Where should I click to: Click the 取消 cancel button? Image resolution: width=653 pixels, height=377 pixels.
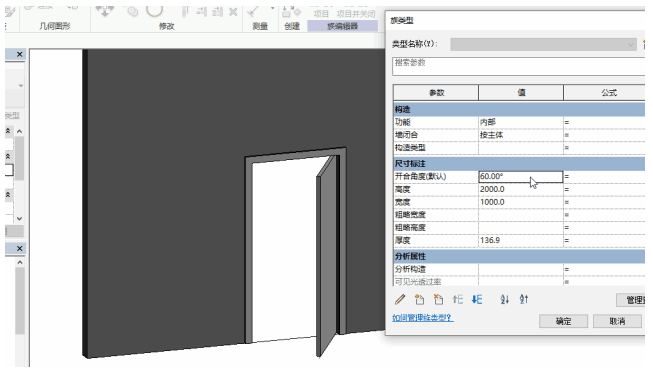point(617,321)
